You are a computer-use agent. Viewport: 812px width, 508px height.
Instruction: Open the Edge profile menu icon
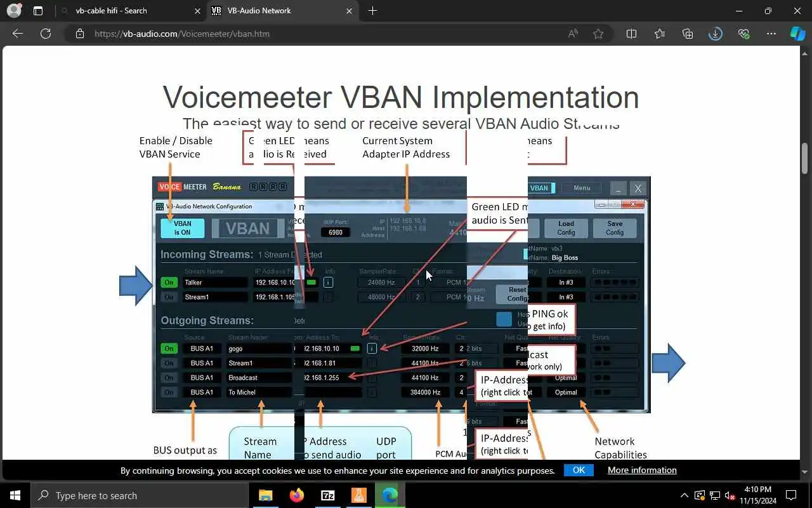click(x=14, y=11)
